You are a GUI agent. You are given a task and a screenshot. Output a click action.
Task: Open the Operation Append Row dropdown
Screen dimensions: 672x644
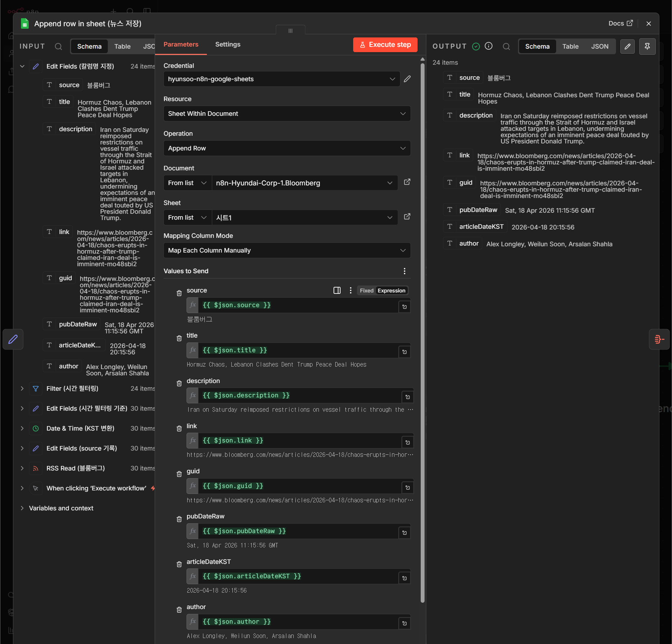coord(287,148)
